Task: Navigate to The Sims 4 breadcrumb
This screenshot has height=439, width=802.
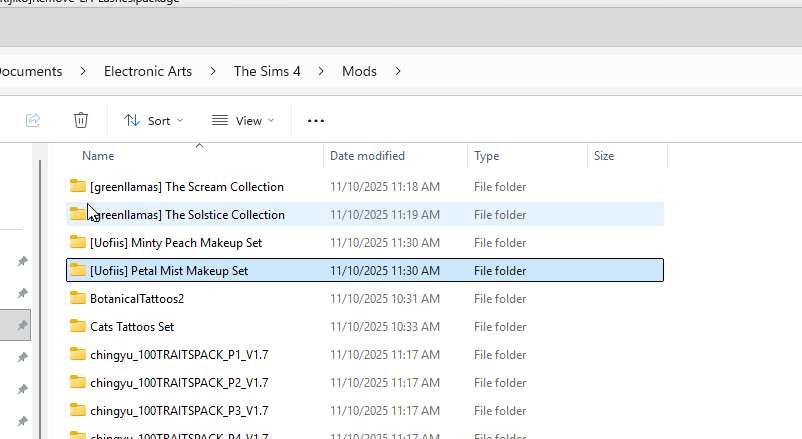Action: 273,72
